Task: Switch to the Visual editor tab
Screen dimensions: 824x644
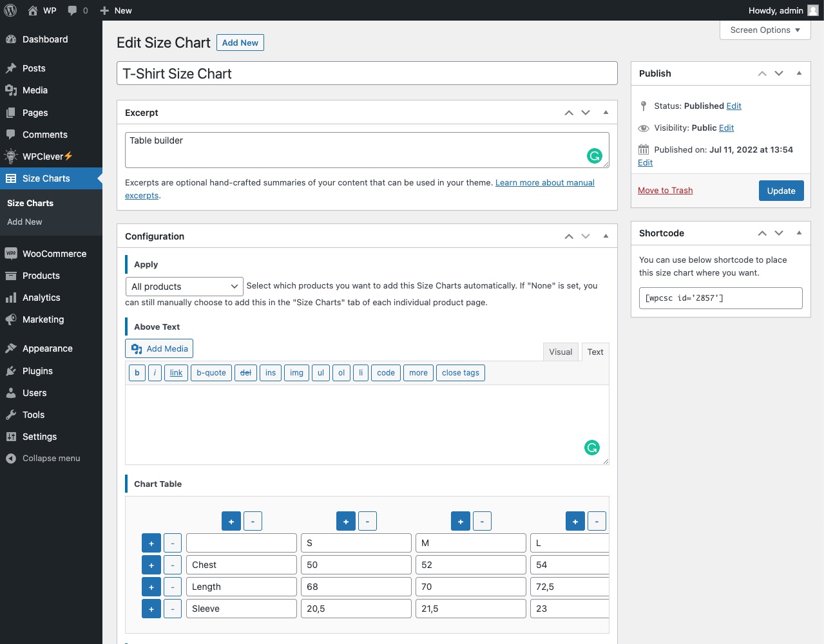Action: 561,352
